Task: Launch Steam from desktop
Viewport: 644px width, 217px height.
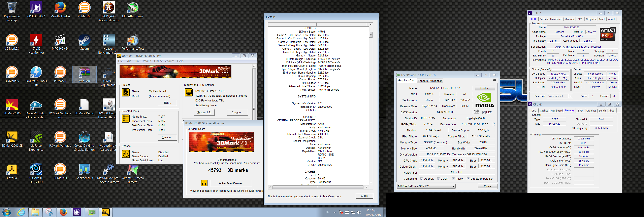Action: point(85,42)
